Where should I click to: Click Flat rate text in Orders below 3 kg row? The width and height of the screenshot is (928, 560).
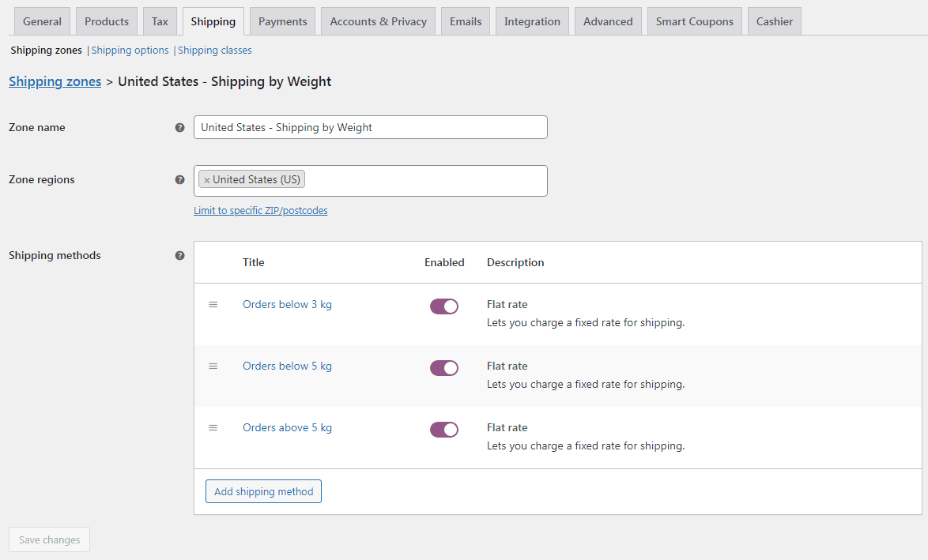[x=507, y=305]
